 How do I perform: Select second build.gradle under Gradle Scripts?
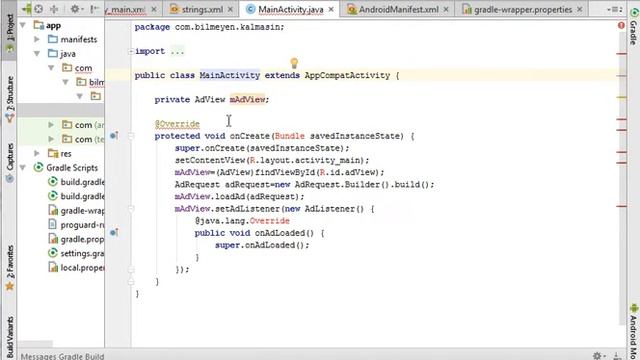[76, 196]
